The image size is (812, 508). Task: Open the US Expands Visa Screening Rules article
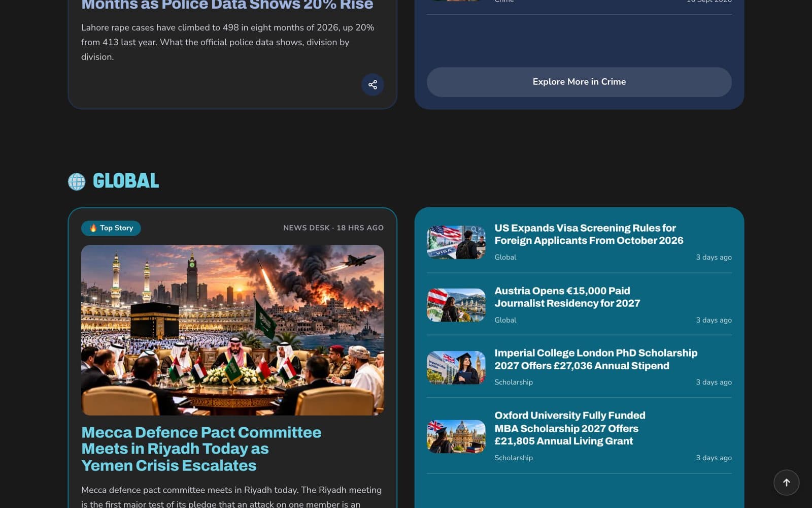(589, 234)
